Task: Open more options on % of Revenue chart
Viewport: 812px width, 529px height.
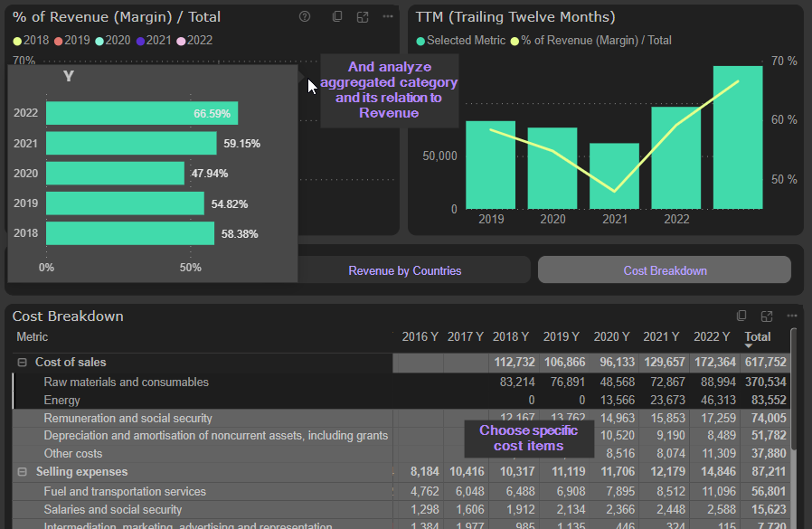Action: point(388,16)
